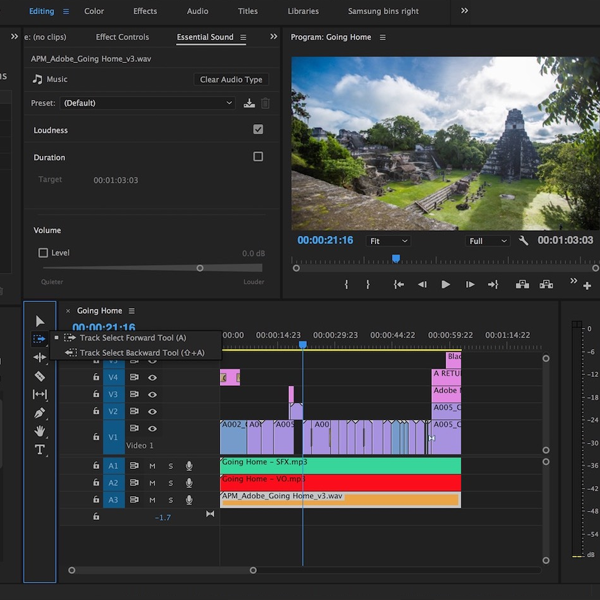
Task: Open the Fit zoom level dropdown
Action: (388, 241)
